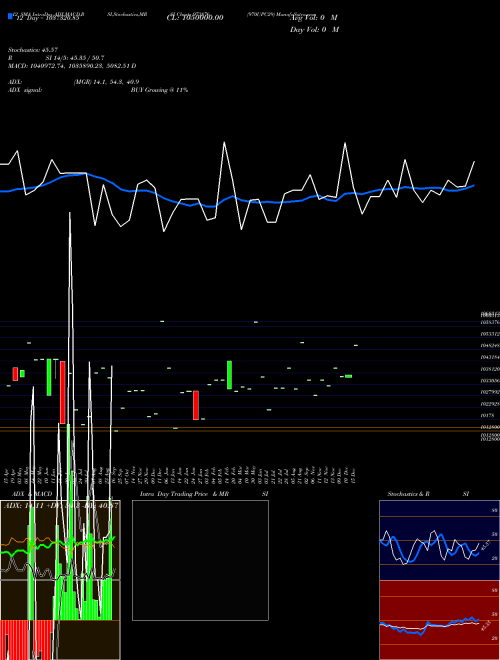Click the 'CL: 1050000.00' closing price

[x=195, y=18]
